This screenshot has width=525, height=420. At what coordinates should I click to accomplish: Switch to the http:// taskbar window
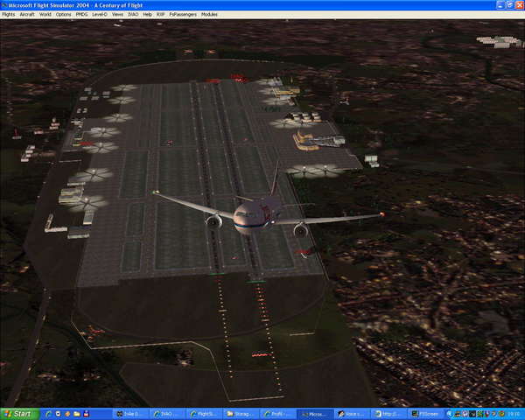point(388,414)
